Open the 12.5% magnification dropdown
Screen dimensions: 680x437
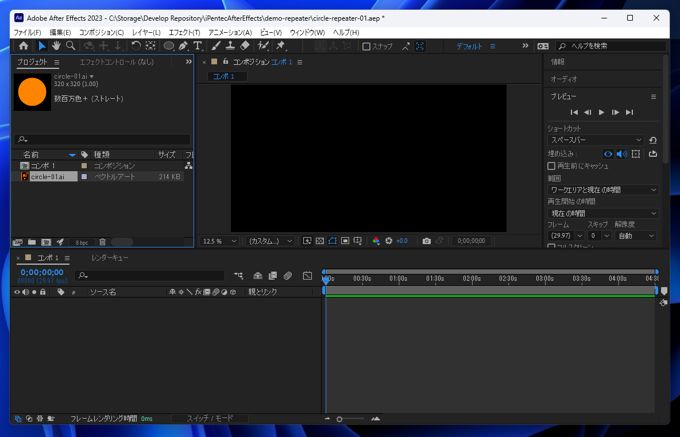point(219,241)
